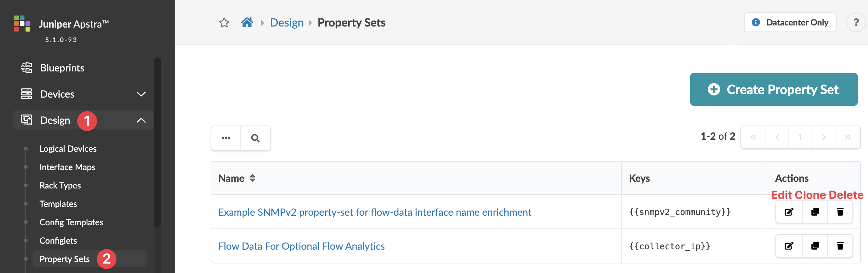Expand the Devices menu section
The width and height of the screenshot is (868, 273).
(141, 94)
